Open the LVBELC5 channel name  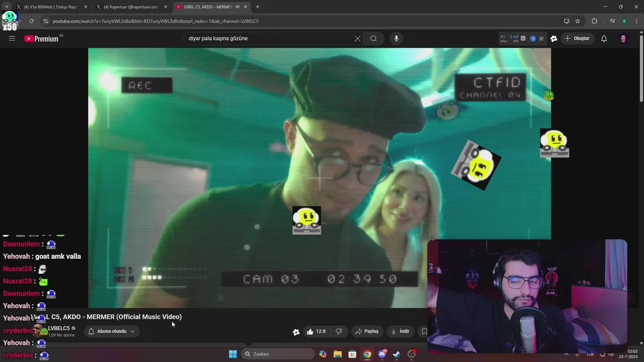point(59,328)
